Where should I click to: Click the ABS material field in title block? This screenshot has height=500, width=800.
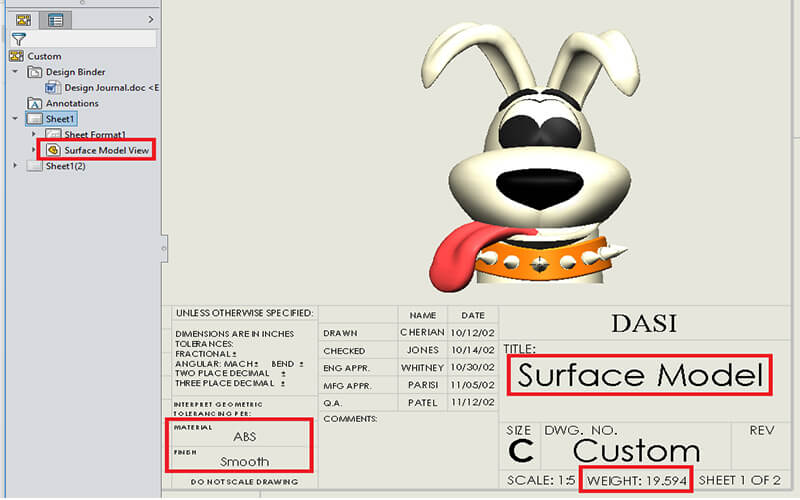click(x=245, y=437)
